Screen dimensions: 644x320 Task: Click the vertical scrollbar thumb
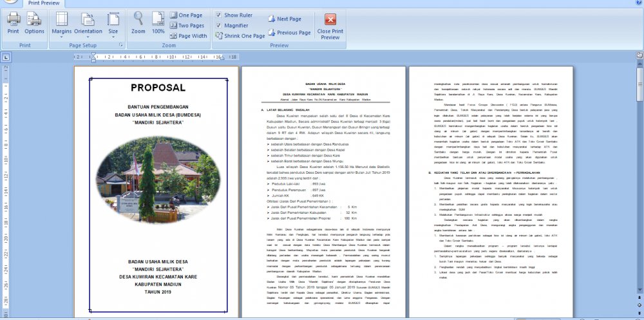[639, 84]
